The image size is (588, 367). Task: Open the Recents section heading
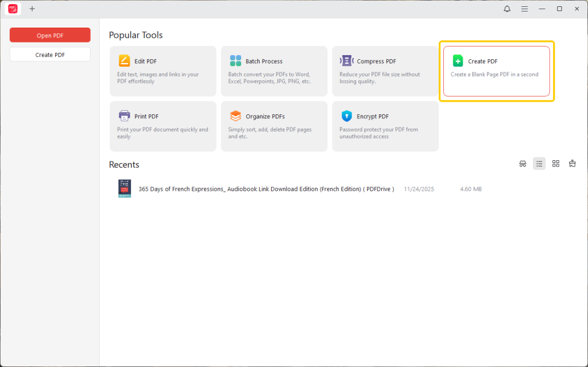[x=124, y=165]
